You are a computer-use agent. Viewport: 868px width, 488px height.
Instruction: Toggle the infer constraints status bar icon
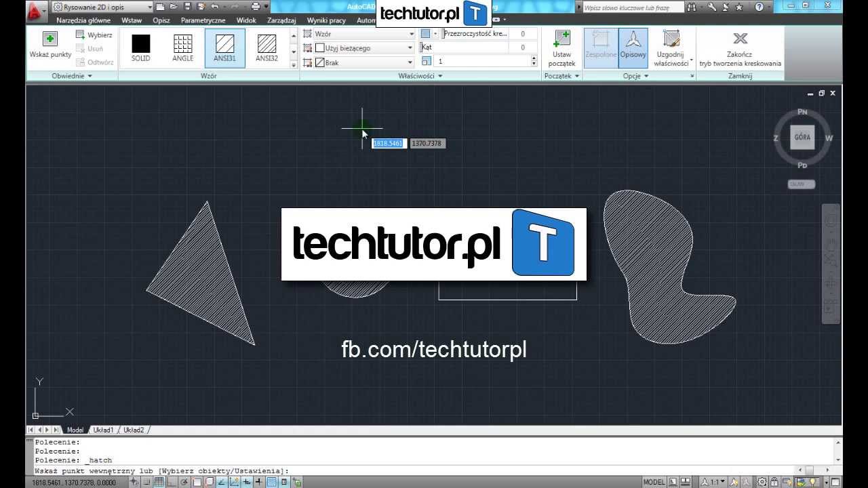point(135,482)
